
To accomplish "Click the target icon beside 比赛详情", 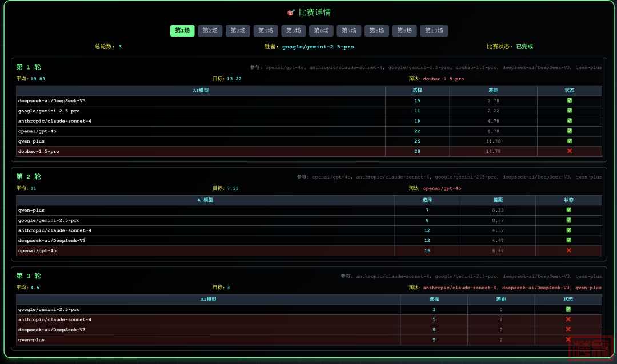I will pyautogui.click(x=291, y=13).
